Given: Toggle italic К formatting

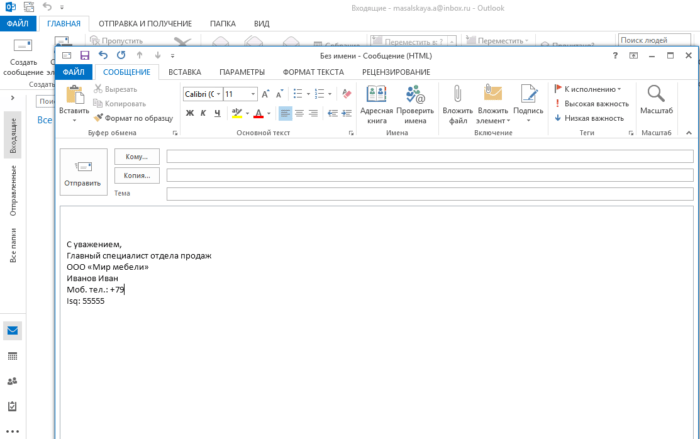Looking at the screenshot, I should point(202,113).
